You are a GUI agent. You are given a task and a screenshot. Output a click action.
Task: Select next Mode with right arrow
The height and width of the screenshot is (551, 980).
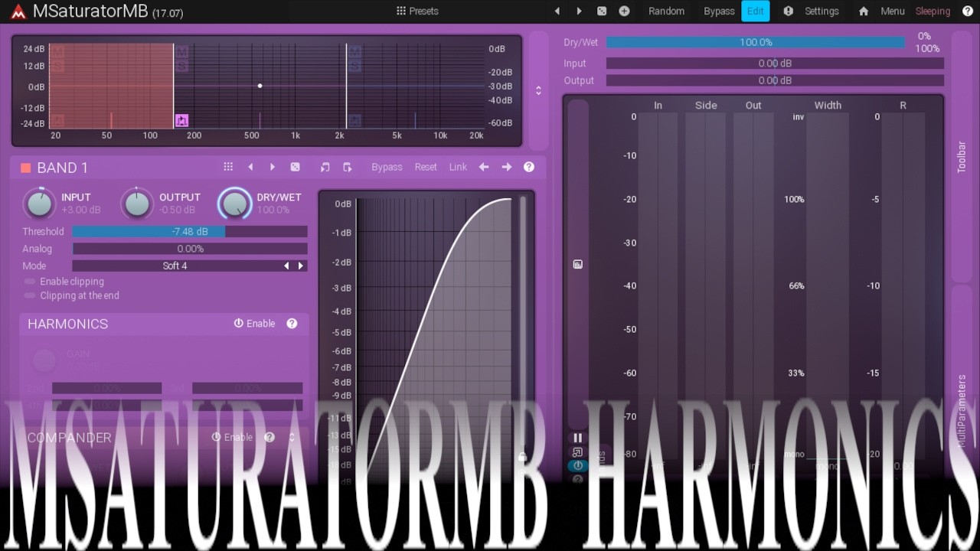[x=300, y=266]
